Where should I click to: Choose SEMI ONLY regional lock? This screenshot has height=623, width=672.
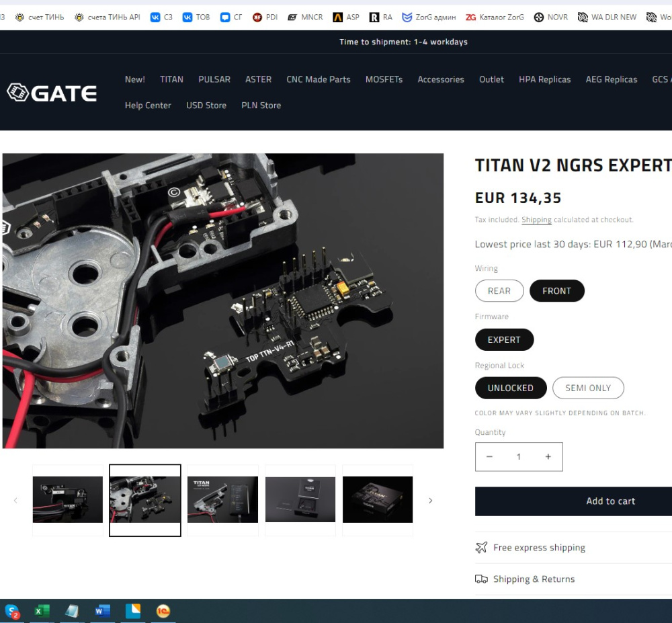pos(588,388)
